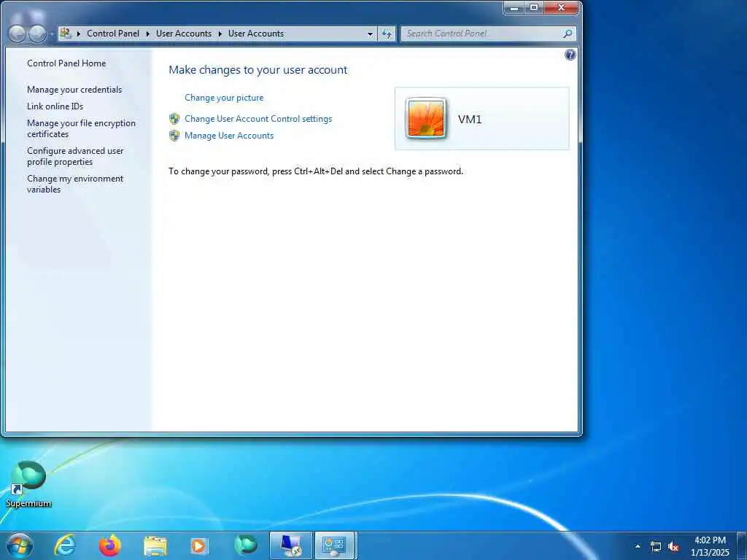Viewport: 747px width, 560px height.
Task: Click the Make changes to your user account heading
Action: pos(258,70)
